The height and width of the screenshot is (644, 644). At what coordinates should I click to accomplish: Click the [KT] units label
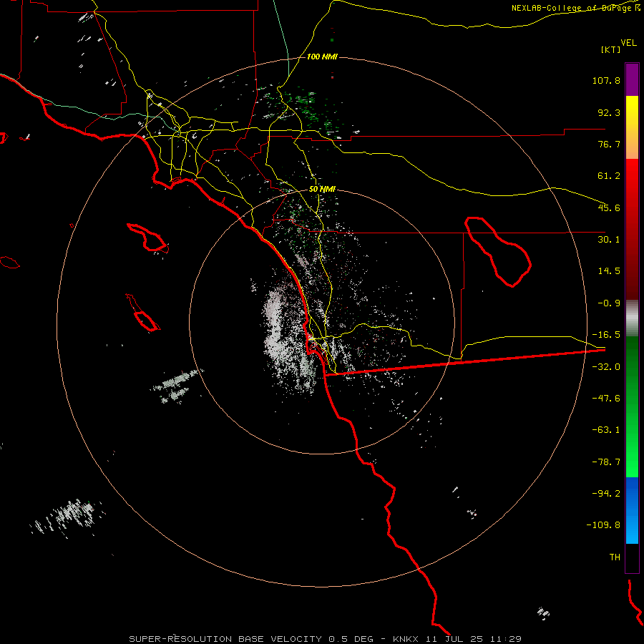pyautogui.click(x=611, y=49)
